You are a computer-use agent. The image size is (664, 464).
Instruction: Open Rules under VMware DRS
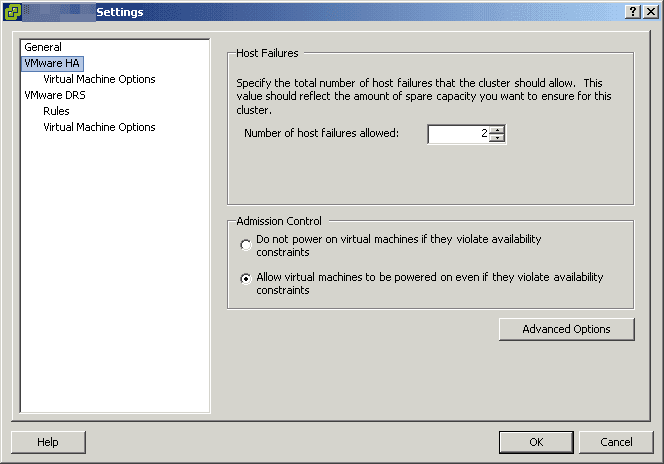pos(56,111)
